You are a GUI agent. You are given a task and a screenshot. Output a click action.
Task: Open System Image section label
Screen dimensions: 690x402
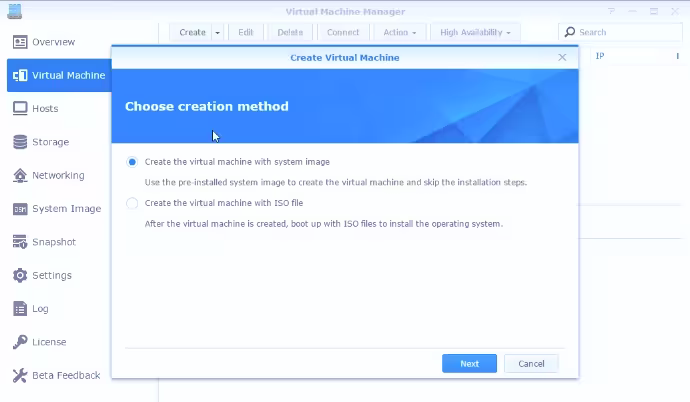point(67,209)
